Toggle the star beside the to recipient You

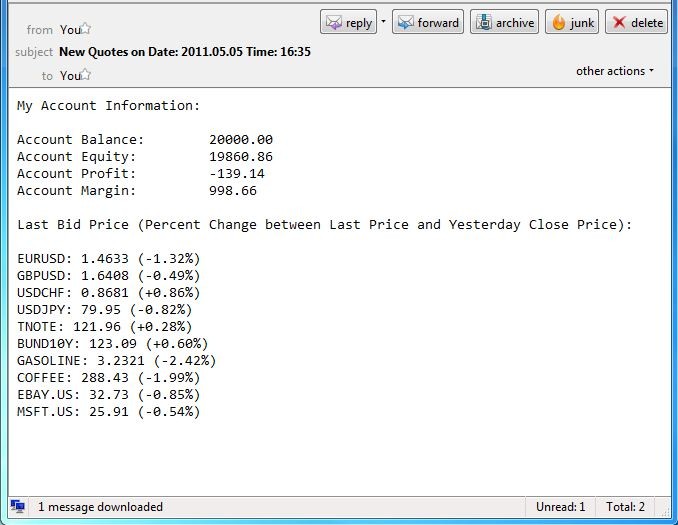pyautogui.click(x=86, y=75)
